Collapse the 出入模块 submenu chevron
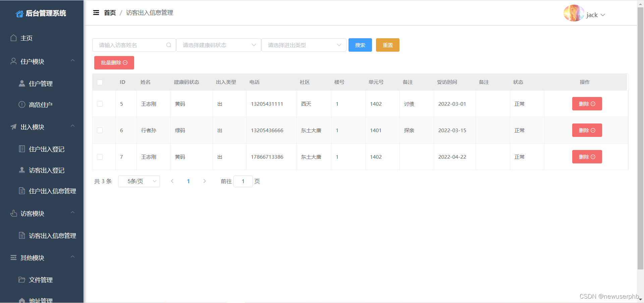This screenshot has height=303, width=644. (72, 126)
